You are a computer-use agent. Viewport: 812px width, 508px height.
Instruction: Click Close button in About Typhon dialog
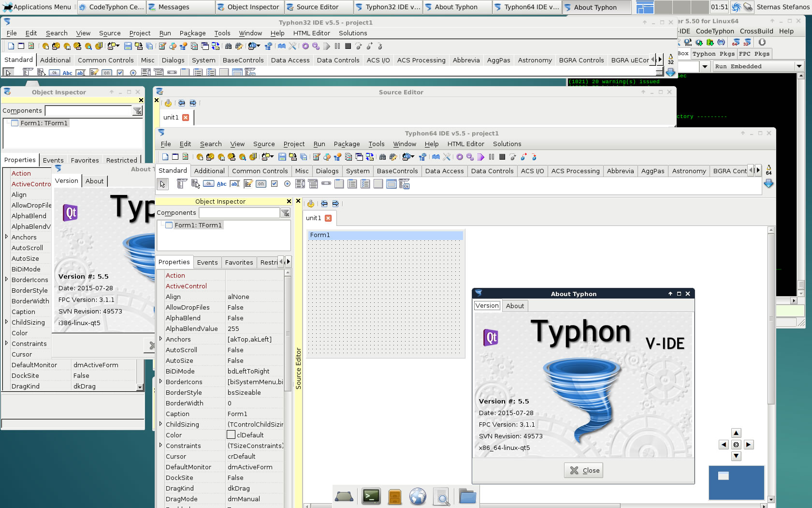583,470
